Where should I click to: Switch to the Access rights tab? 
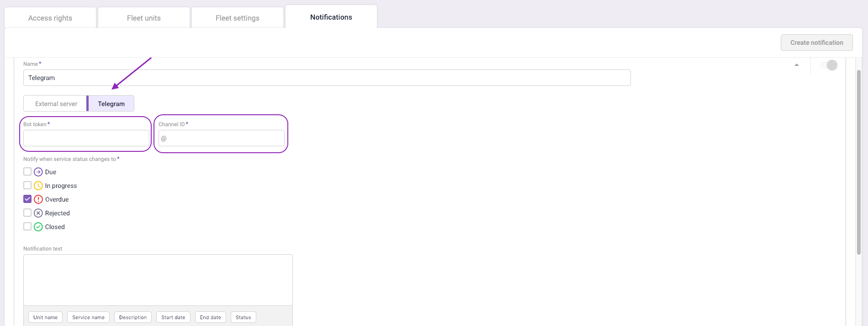point(50,18)
